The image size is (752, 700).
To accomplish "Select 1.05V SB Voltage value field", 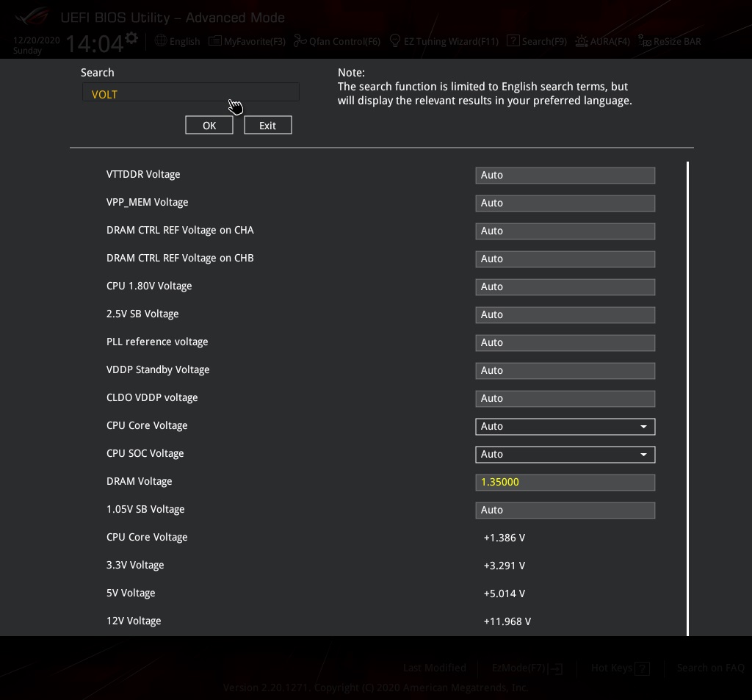I will [x=565, y=510].
